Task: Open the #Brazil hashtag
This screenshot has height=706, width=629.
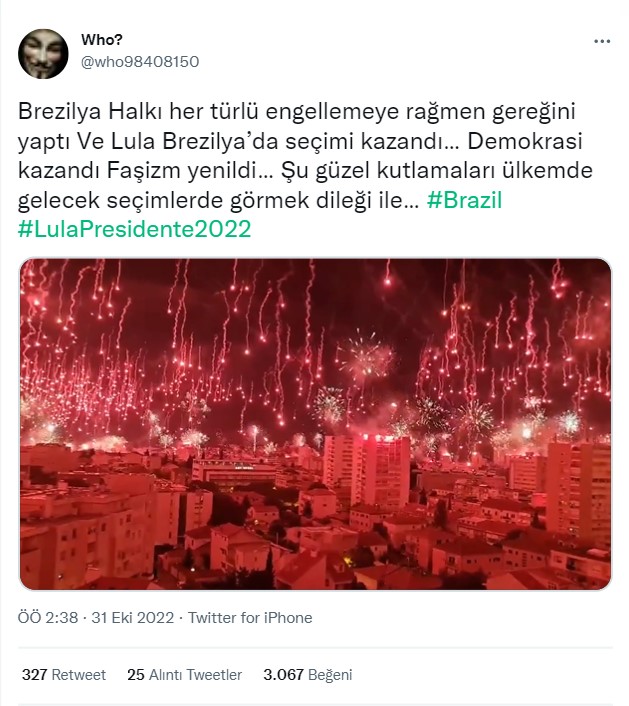Action: (464, 200)
